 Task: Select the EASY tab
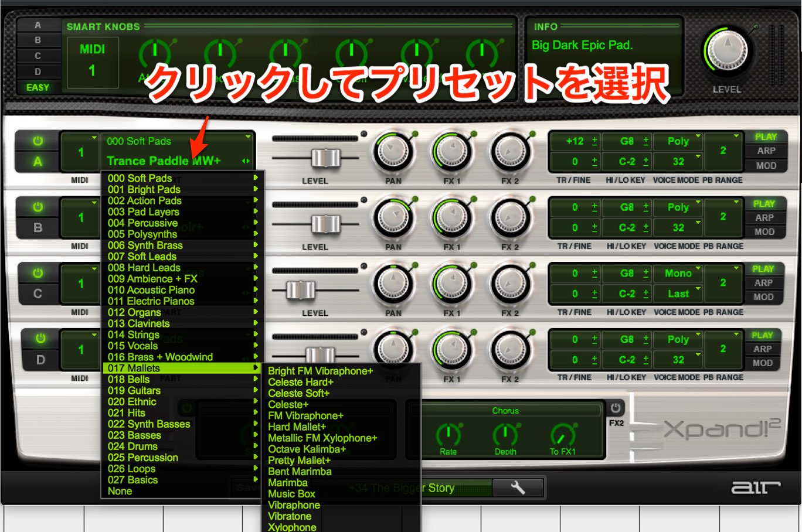38,87
